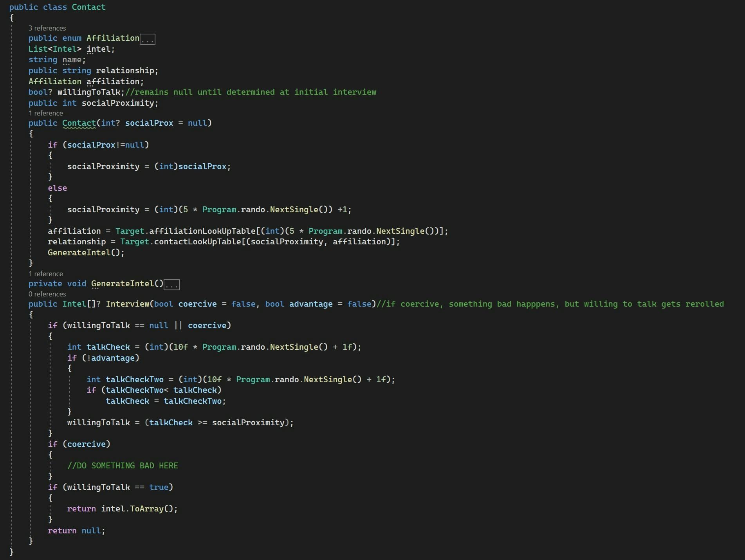Open "1 reference" CodeLens above GenerateIntel method
Screen dimensions: 745x560
pyautogui.click(x=45, y=274)
